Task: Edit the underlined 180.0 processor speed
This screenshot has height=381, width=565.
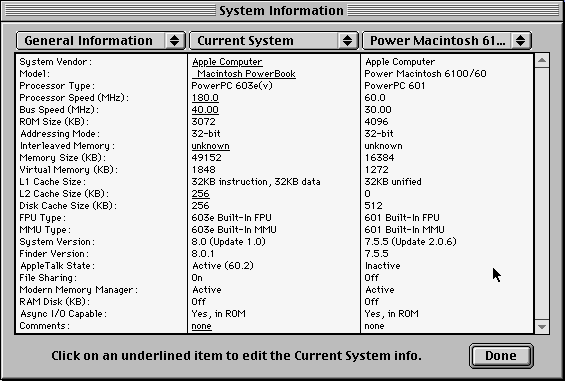Action: click(x=205, y=98)
